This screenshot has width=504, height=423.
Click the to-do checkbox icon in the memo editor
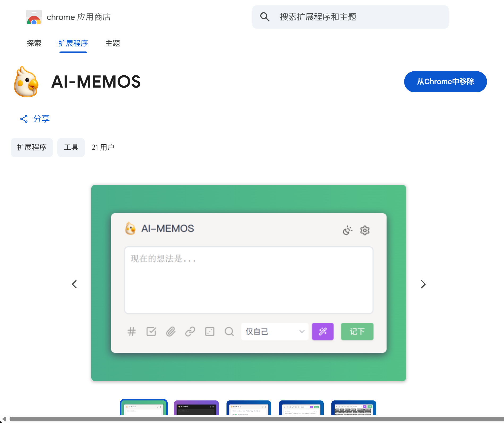(x=151, y=331)
